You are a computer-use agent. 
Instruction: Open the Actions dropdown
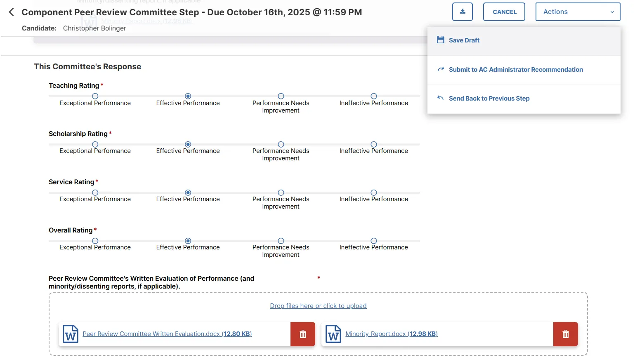point(577,12)
